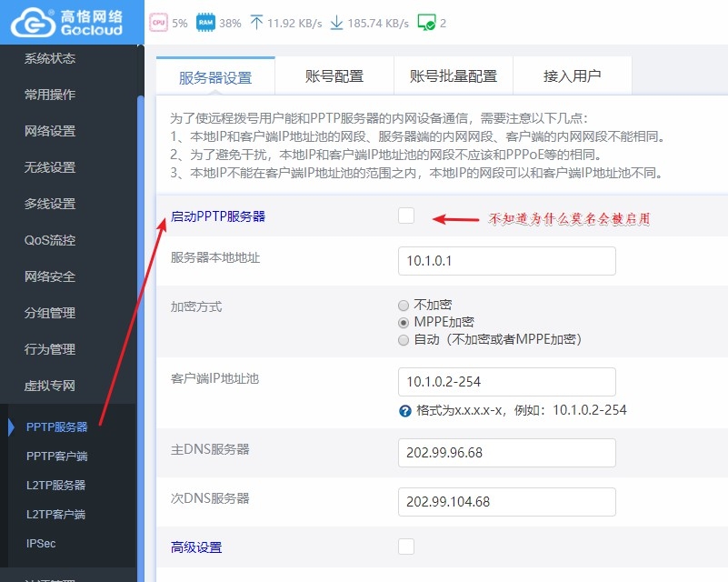Click the help icon under client IP pool
Viewport: 728px width, 582px height.
(x=404, y=411)
